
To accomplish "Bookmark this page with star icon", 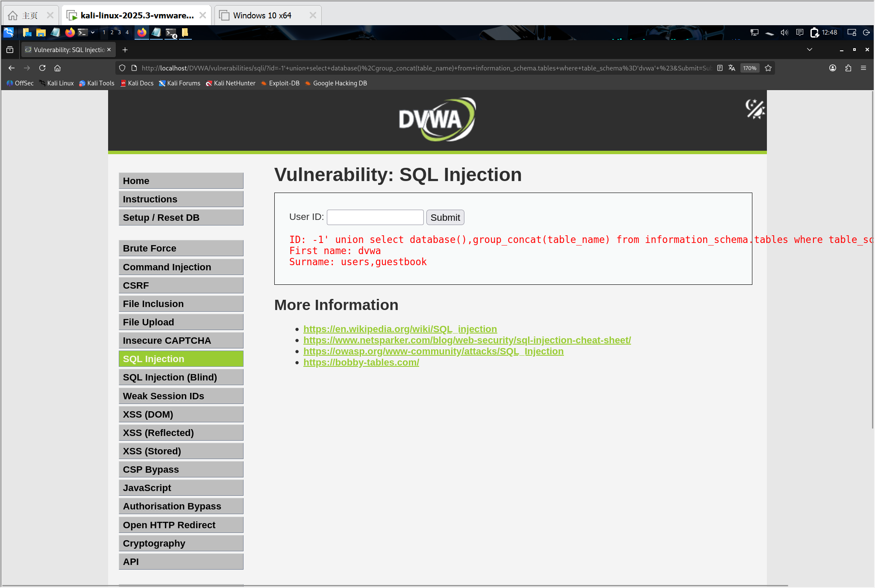I will coord(768,68).
